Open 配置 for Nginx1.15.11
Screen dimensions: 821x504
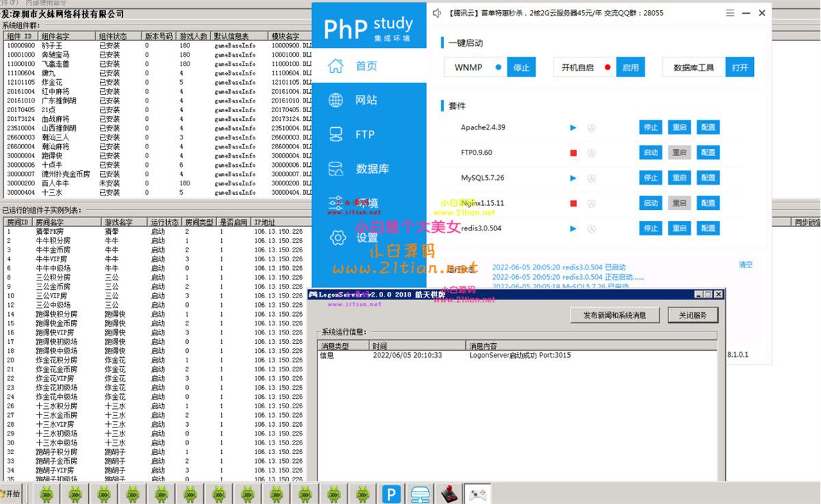click(x=708, y=203)
